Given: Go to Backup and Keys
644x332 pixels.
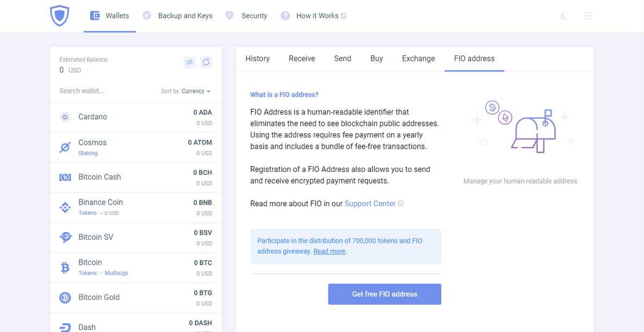Looking at the screenshot, I should click(185, 16).
